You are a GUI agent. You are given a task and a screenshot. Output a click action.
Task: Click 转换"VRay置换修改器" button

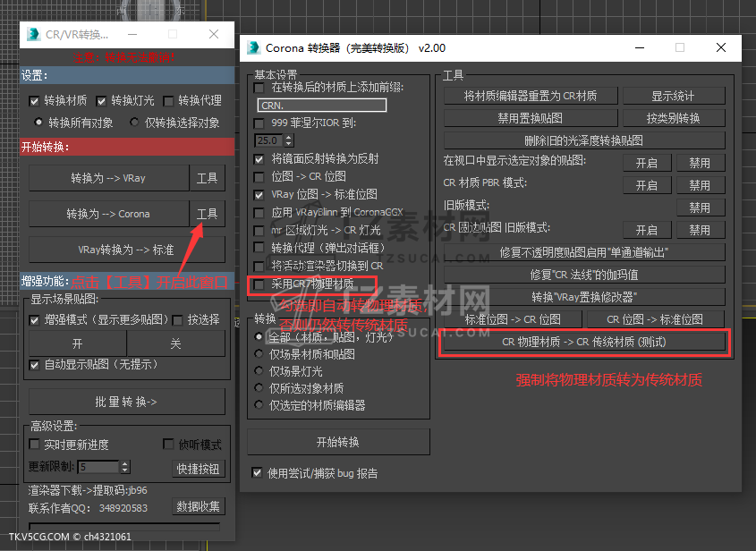coord(584,297)
